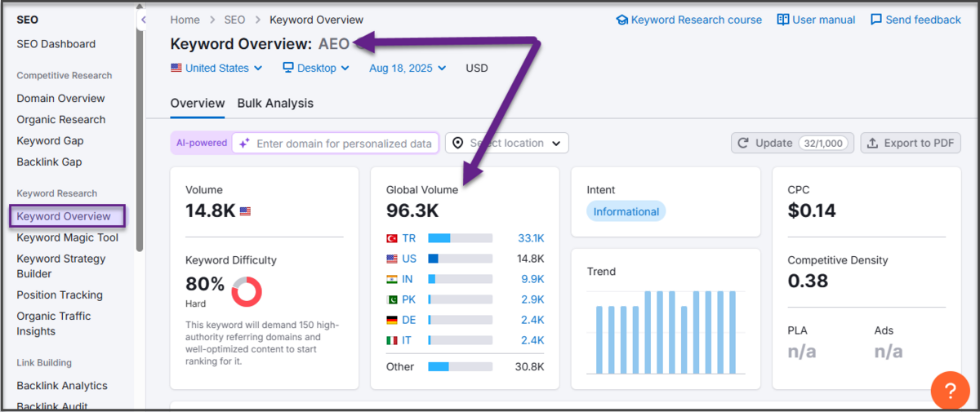Click the AI-powered label badge
The image size is (980, 412).
(202, 143)
